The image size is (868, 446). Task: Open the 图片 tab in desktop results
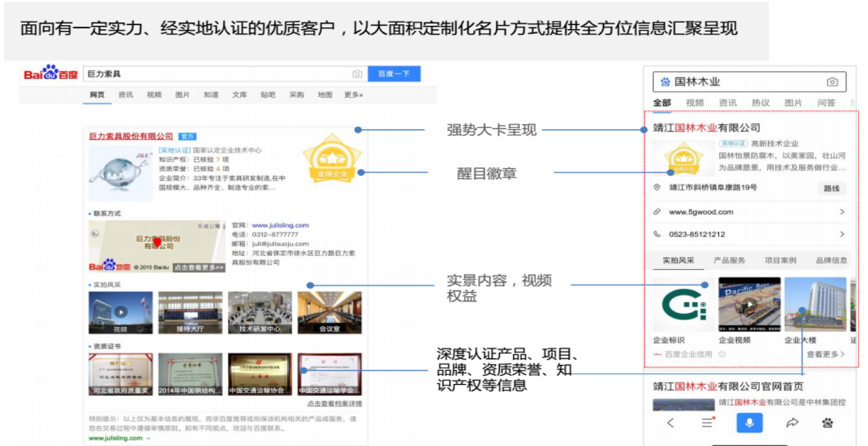pos(182,95)
